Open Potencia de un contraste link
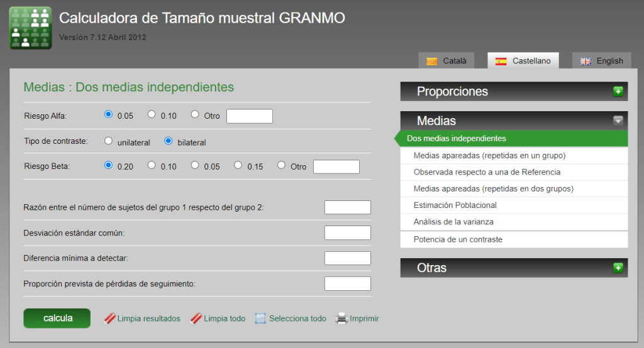The image size is (644, 348). click(458, 239)
